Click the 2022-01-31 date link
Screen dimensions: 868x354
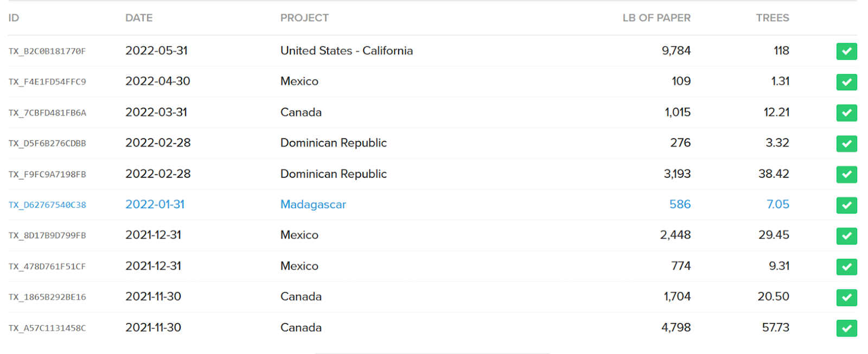point(155,205)
